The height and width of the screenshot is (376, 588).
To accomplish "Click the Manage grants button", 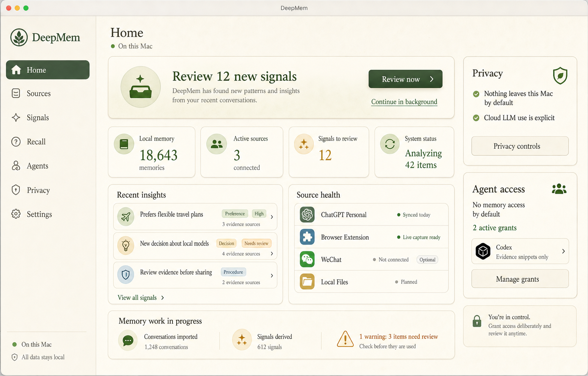I will pyautogui.click(x=520, y=279).
